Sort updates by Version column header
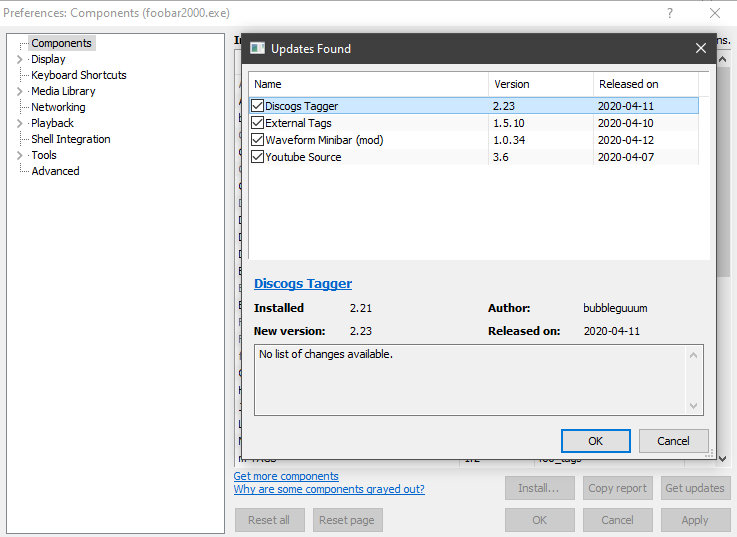Screen dimensions: 737x537 511,84
